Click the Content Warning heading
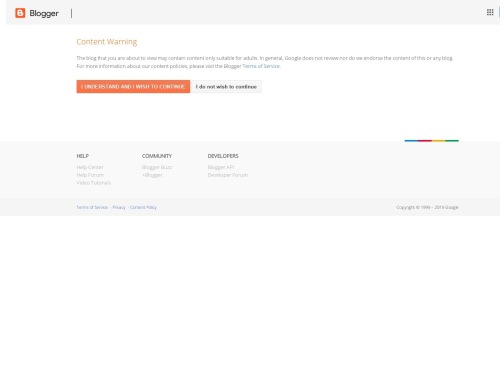Viewport: 500px width, 375px height. pos(107,42)
